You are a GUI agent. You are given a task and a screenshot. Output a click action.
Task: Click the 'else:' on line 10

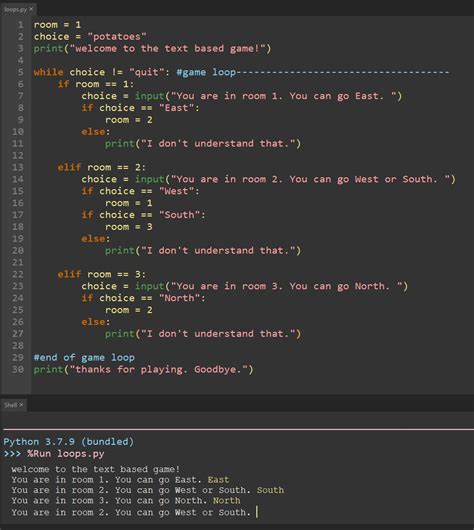96,132
